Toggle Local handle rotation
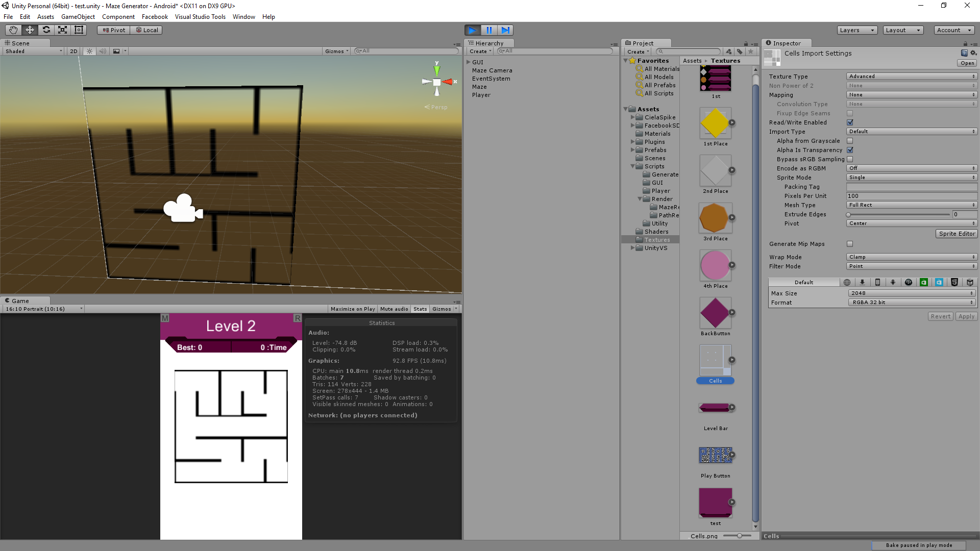The width and height of the screenshot is (980, 551). coord(146,30)
